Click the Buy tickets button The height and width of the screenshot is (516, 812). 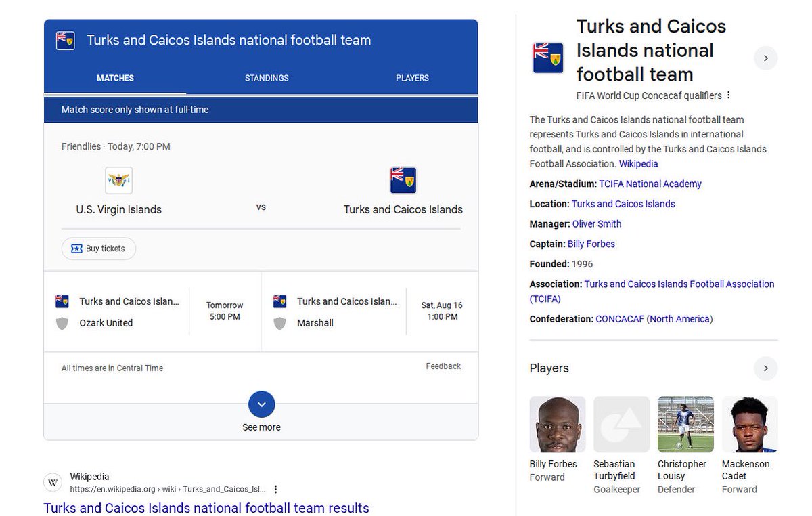(x=99, y=249)
